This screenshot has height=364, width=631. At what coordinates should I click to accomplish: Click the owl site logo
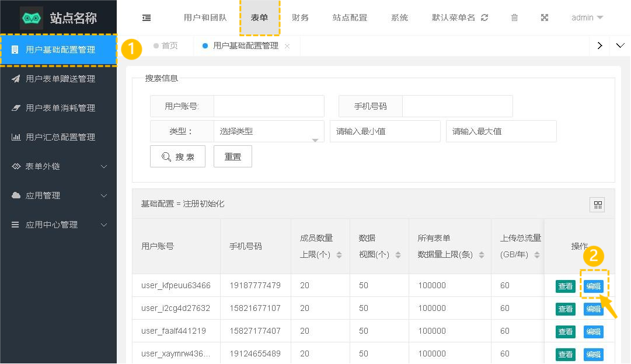click(32, 18)
